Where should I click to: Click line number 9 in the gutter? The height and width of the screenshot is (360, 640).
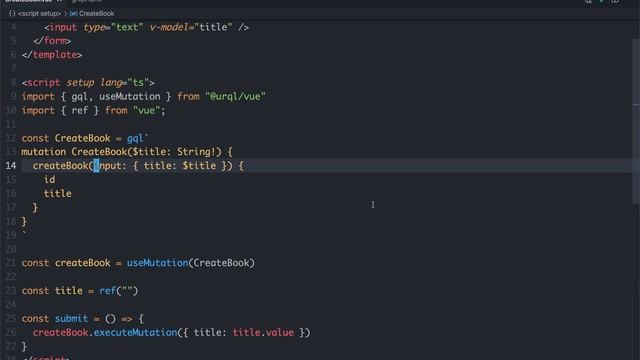pos(13,96)
